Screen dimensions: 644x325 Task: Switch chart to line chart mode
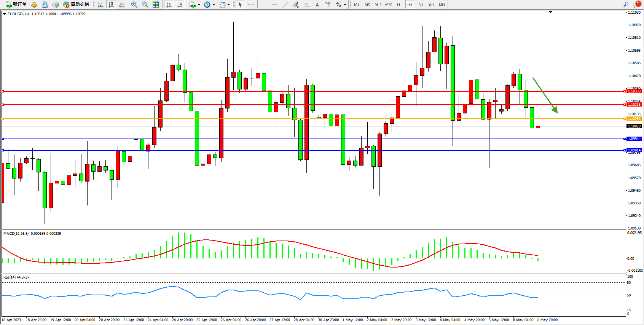point(122,5)
